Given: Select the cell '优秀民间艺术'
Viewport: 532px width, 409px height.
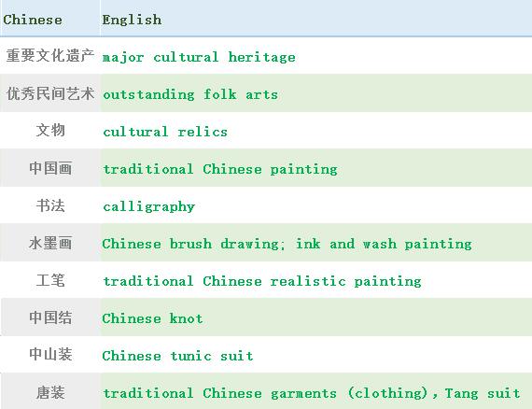Looking at the screenshot, I should click(x=50, y=93).
